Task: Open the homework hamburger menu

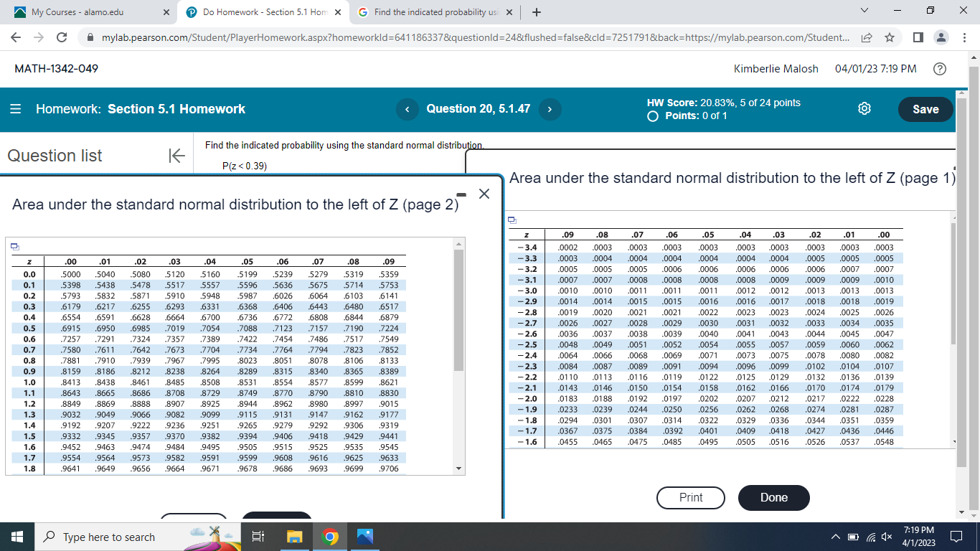Action: [x=15, y=109]
